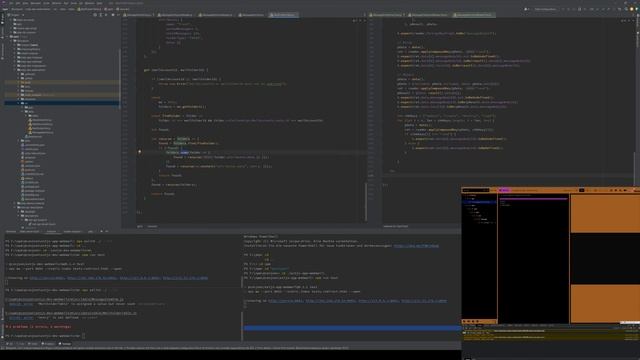Image resolution: width=640 pixels, height=360 pixels.
Task: Open the run configuration selector in top toolbar
Action: point(545,9)
